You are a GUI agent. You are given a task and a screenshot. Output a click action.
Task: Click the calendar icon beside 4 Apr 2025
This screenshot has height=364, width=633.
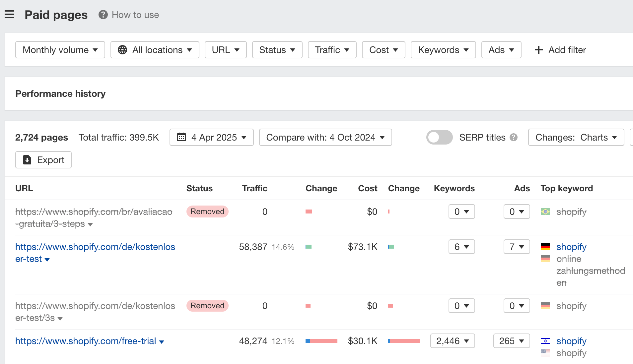point(181,137)
